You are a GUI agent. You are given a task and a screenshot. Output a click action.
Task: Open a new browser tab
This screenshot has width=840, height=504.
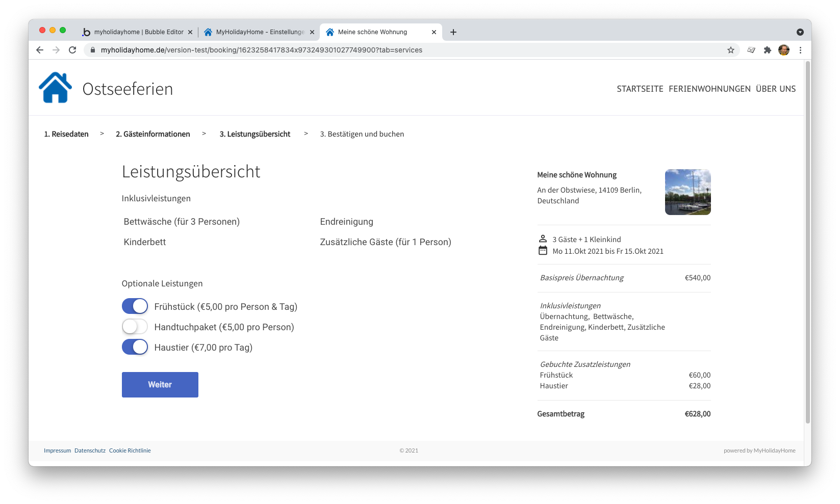coord(453,32)
